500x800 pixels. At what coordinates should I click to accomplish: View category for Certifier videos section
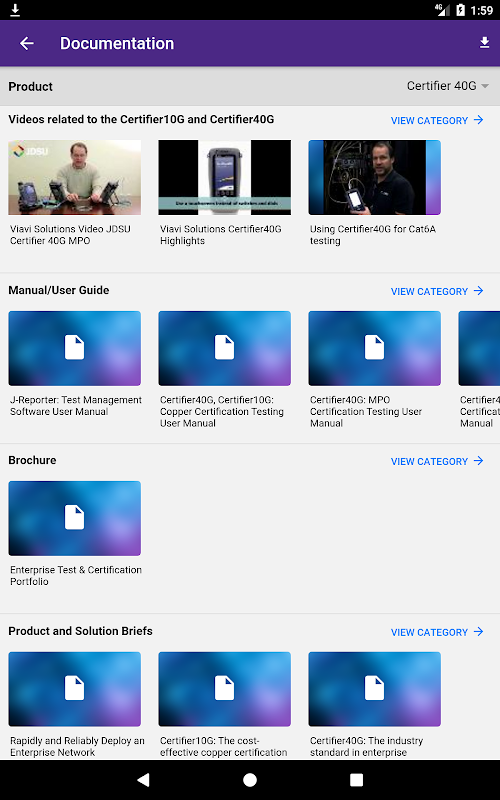pyautogui.click(x=437, y=120)
